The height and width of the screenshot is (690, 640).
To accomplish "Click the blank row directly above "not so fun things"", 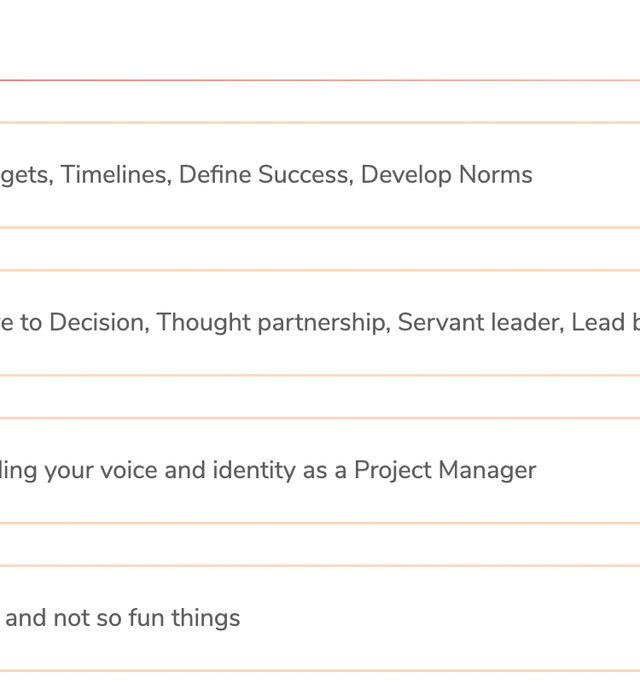I will point(320,545).
